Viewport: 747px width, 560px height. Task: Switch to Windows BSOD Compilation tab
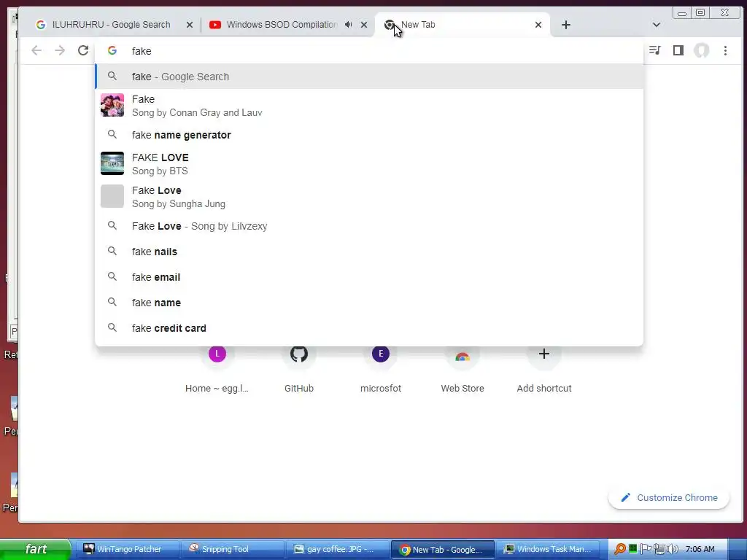[281, 25]
